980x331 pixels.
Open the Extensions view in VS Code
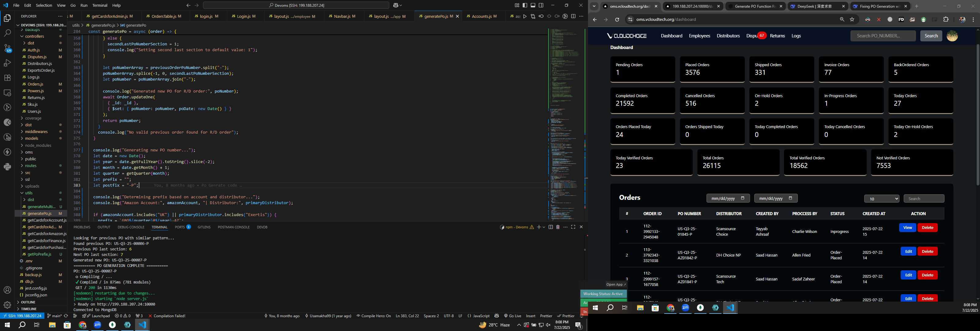[x=7, y=78]
